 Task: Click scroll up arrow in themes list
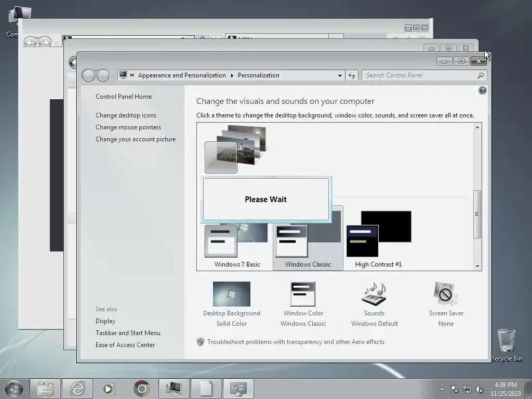pos(477,127)
